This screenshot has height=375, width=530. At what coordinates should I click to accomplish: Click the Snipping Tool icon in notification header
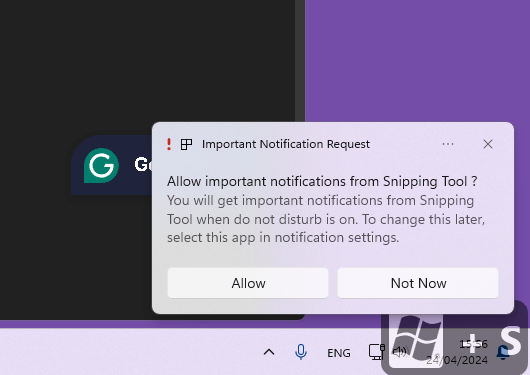186,144
